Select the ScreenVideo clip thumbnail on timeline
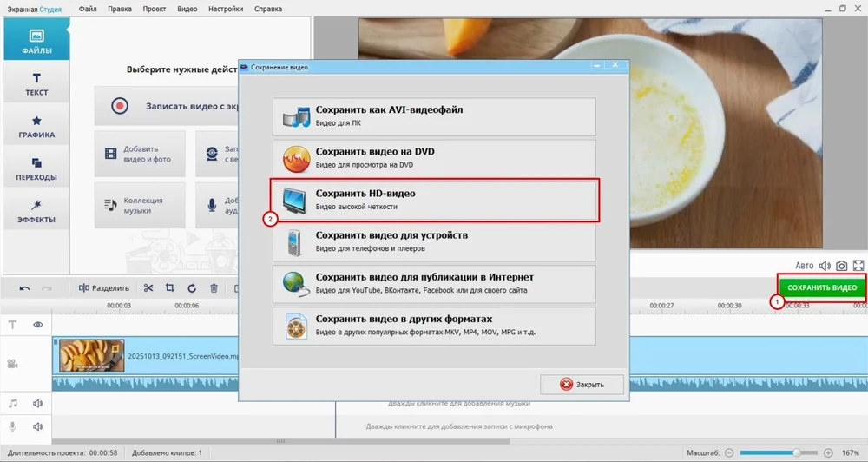Screen dimensions: 868x462 90,355
